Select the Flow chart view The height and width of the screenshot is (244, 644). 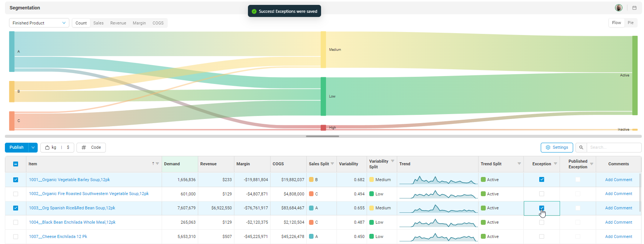616,23
